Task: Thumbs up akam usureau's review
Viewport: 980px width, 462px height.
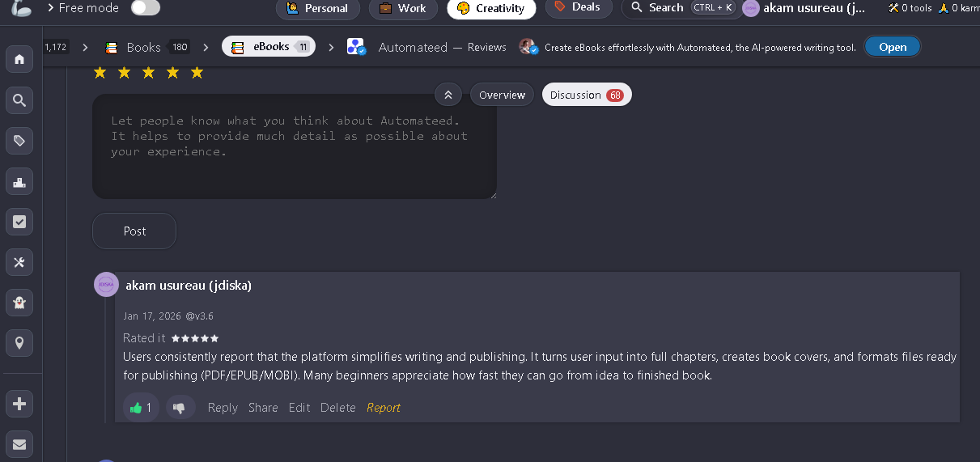Action: 141,408
